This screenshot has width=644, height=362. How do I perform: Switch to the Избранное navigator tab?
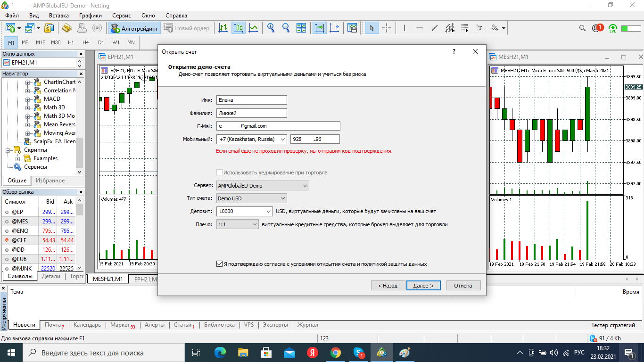50,181
